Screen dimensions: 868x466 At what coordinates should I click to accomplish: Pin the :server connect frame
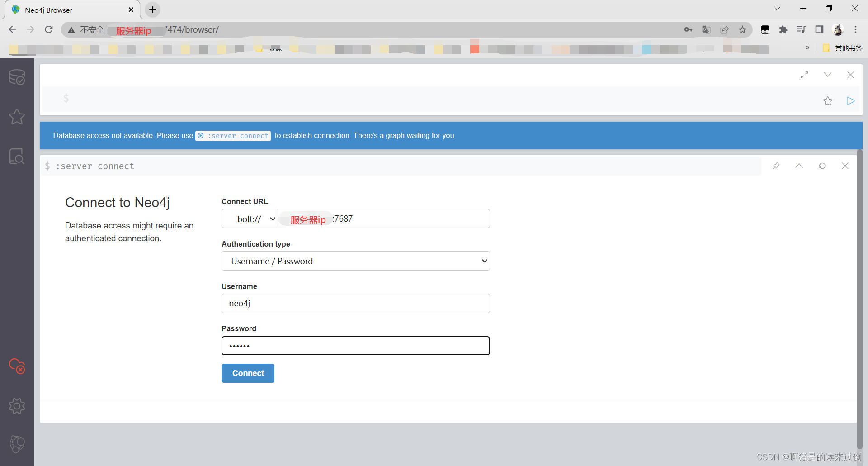(x=776, y=166)
